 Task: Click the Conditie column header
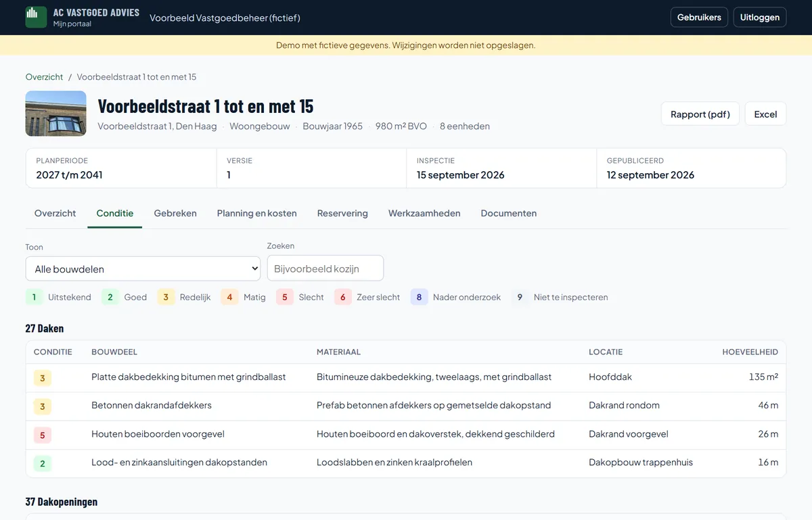tap(53, 352)
